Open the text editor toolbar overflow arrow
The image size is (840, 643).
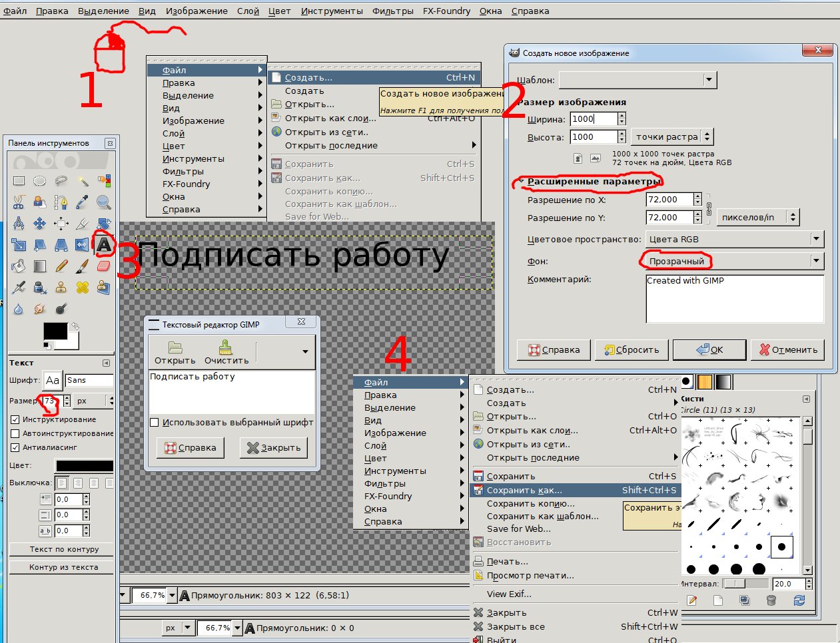(305, 351)
